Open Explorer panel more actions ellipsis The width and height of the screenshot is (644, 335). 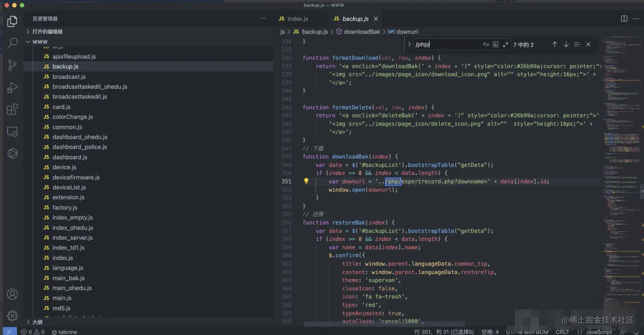coord(263,18)
